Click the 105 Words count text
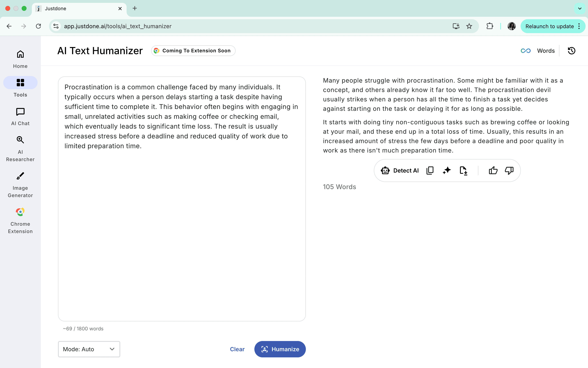 [x=340, y=187]
